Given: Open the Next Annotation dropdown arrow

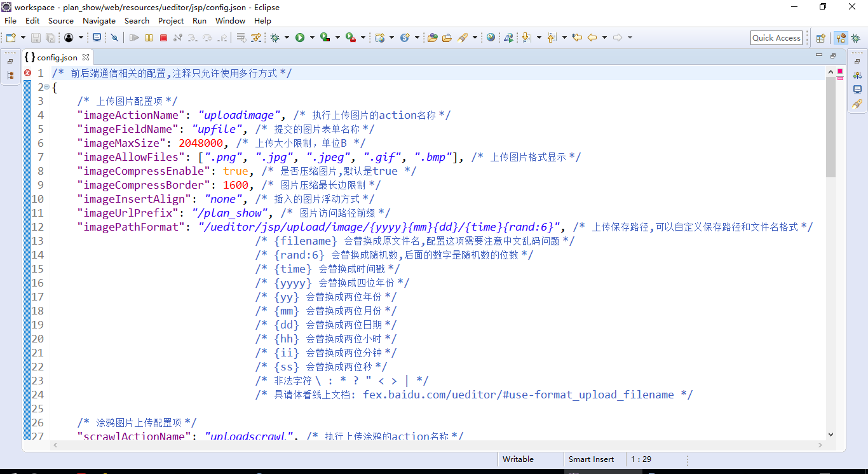Looking at the screenshot, I should coord(539,37).
